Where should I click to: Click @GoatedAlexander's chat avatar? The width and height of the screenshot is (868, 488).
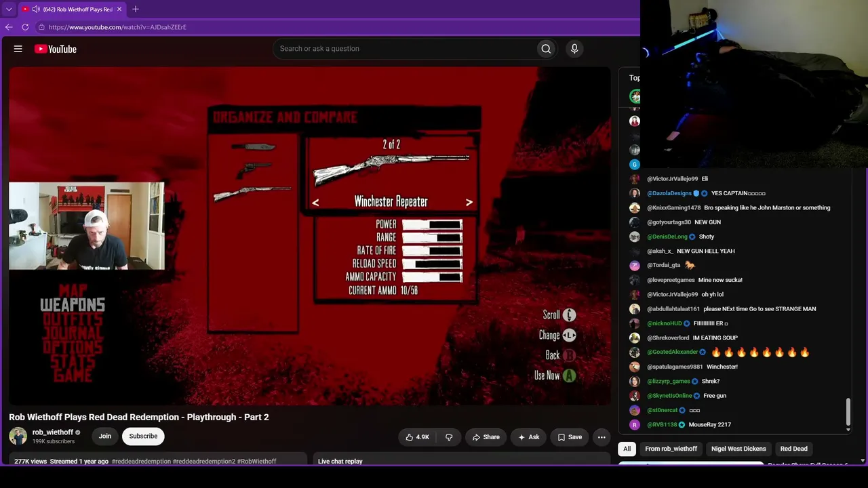[635, 352]
